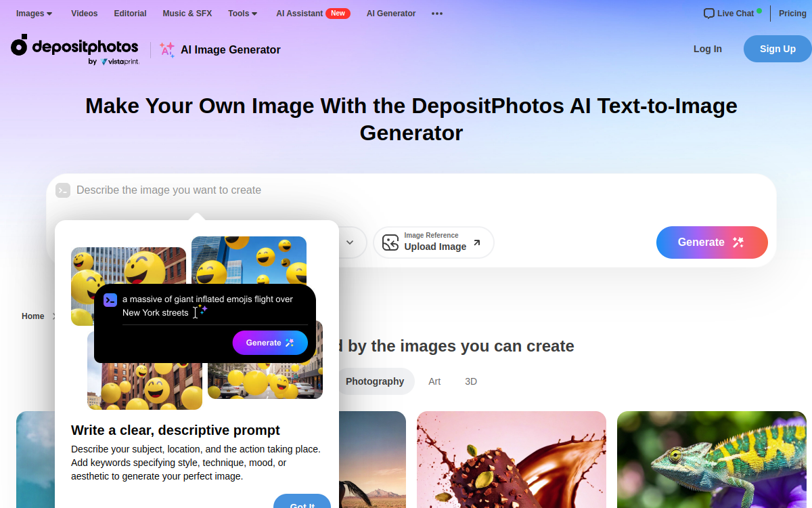Click the Generate button in tooltip demo
Image resolution: width=812 pixels, height=508 pixels.
tap(270, 343)
